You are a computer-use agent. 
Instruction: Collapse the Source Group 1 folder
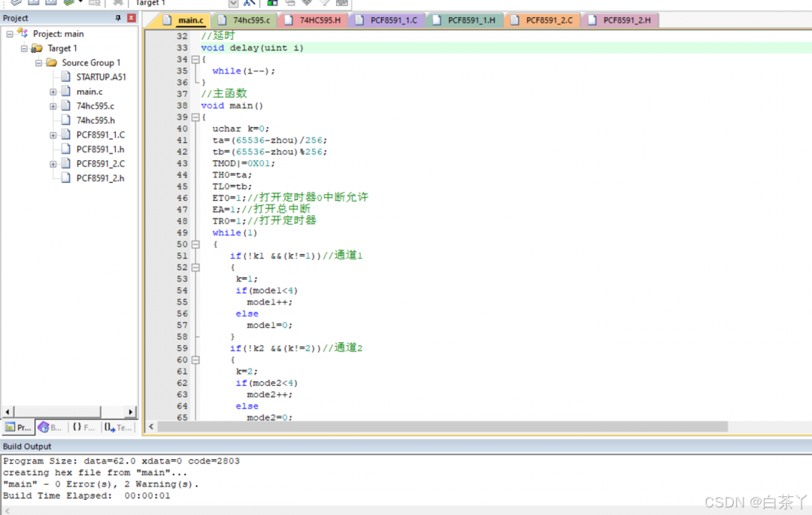click(39, 62)
